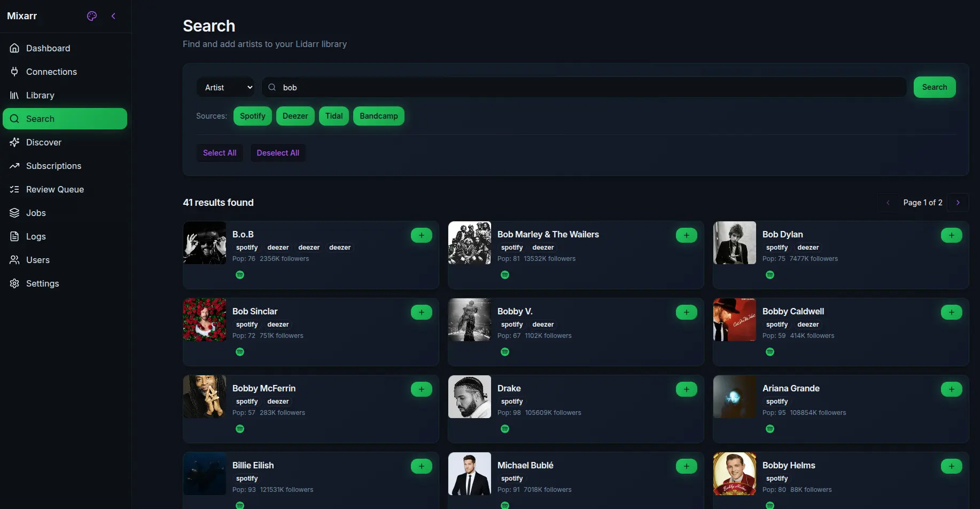
Task: Add Bob Sinclar with plus button
Action: coord(421,312)
